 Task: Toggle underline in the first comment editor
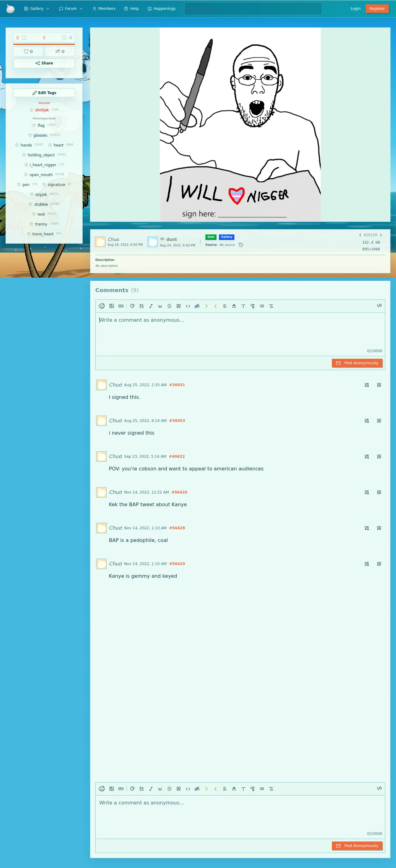pyautogui.click(x=160, y=306)
